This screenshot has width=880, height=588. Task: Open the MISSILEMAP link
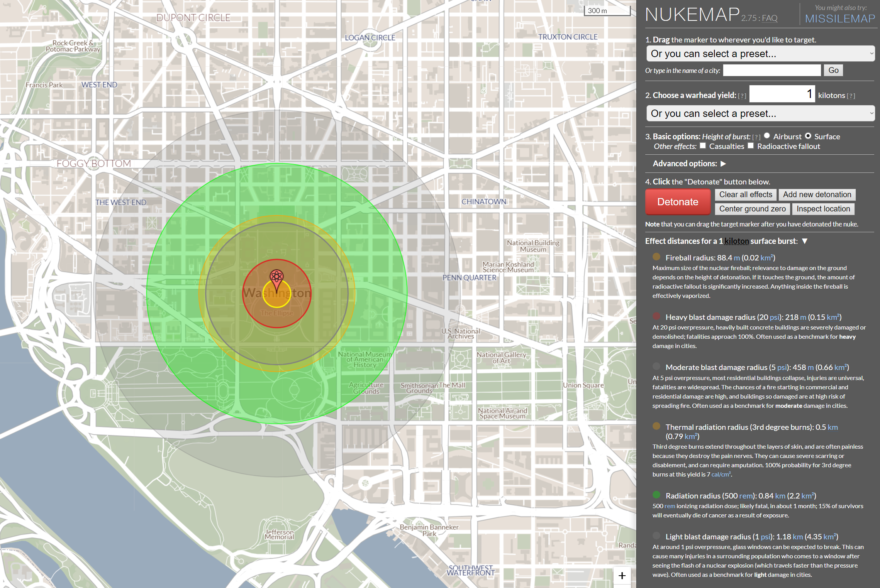(x=840, y=19)
